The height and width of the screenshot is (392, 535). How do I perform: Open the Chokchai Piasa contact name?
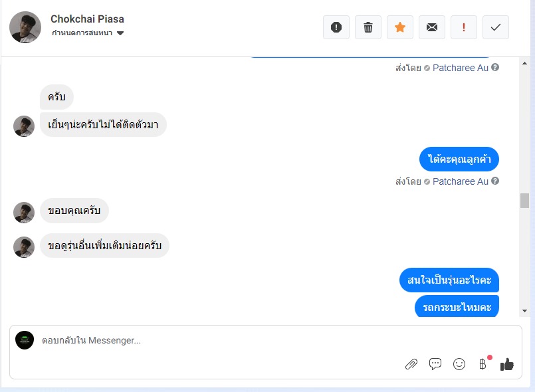tap(87, 19)
